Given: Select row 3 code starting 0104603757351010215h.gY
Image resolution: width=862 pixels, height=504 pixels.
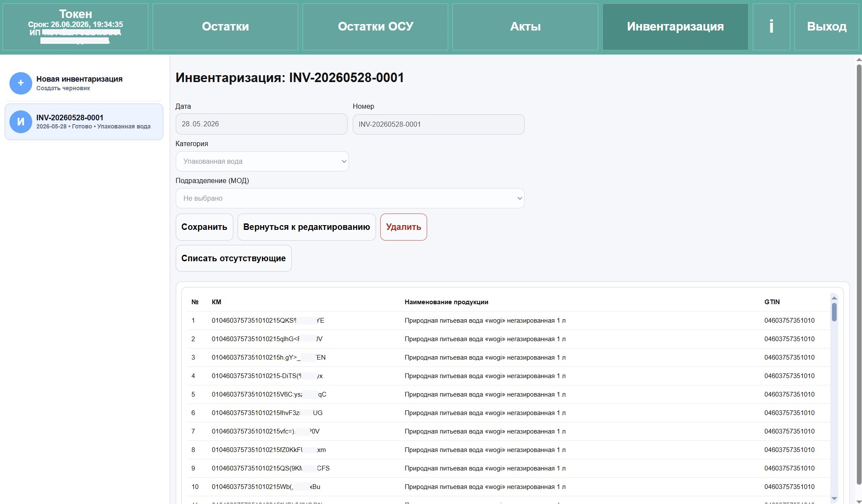Looking at the screenshot, I should (269, 357).
